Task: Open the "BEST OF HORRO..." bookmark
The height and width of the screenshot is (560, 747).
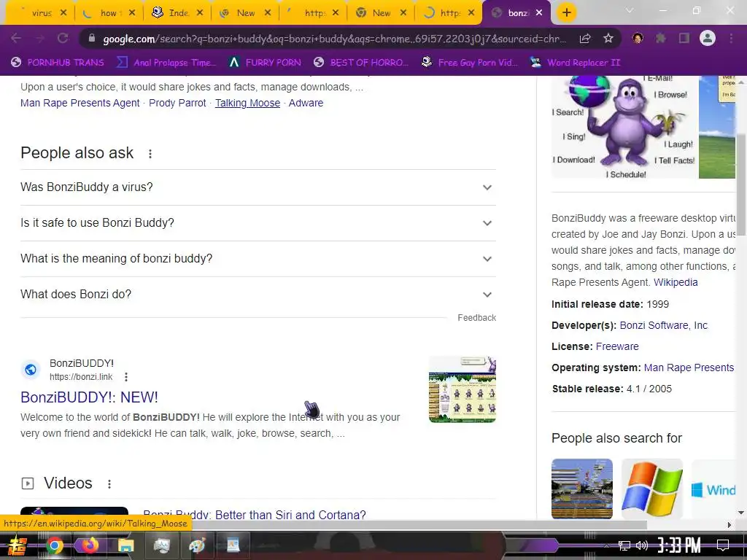Action: pyautogui.click(x=361, y=63)
